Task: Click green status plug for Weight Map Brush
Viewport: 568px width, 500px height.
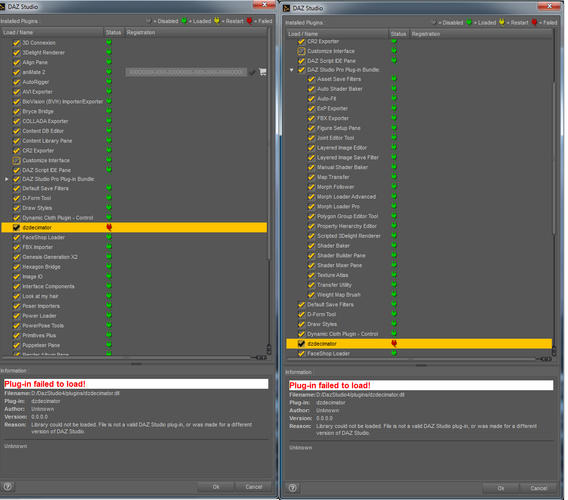Action: click(x=394, y=294)
